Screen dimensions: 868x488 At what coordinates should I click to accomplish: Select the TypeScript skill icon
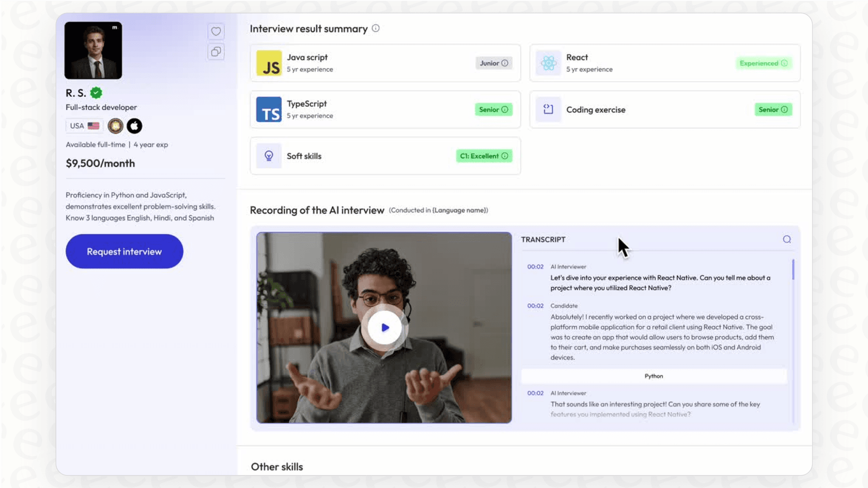pyautogui.click(x=269, y=109)
